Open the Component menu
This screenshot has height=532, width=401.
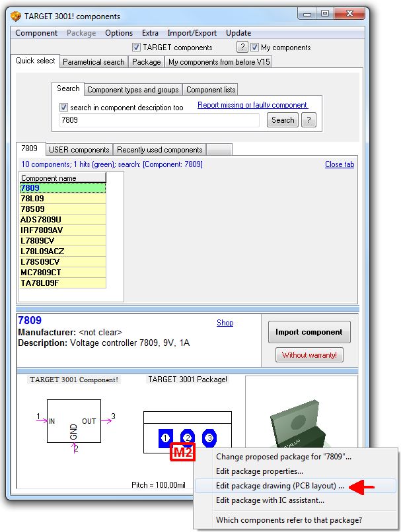click(x=36, y=33)
